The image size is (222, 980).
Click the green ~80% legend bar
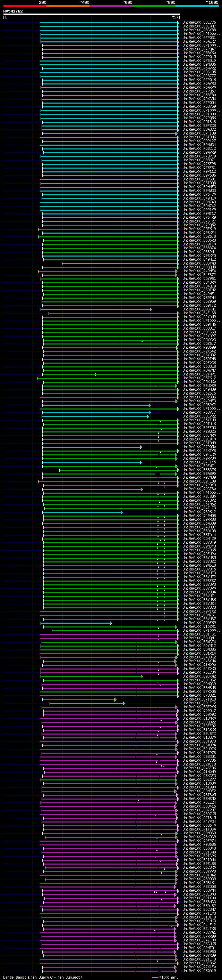click(x=154, y=6)
